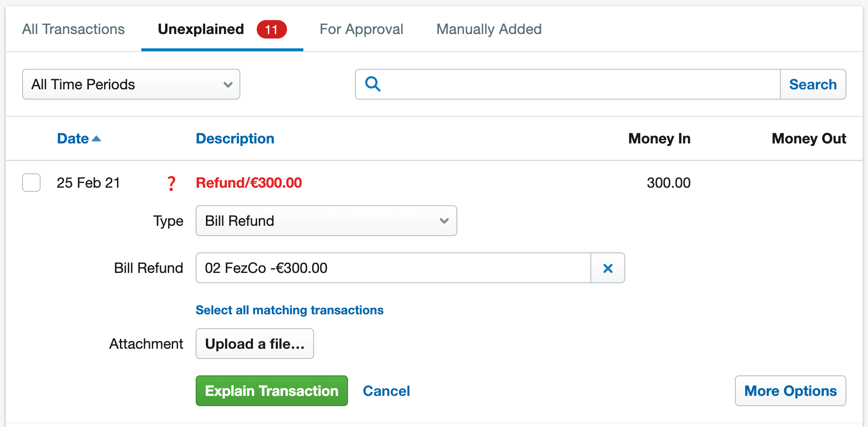Clear the Bill Refund selection with X
This screenshot has width=868, height=427.
click(x=608, y=268)
